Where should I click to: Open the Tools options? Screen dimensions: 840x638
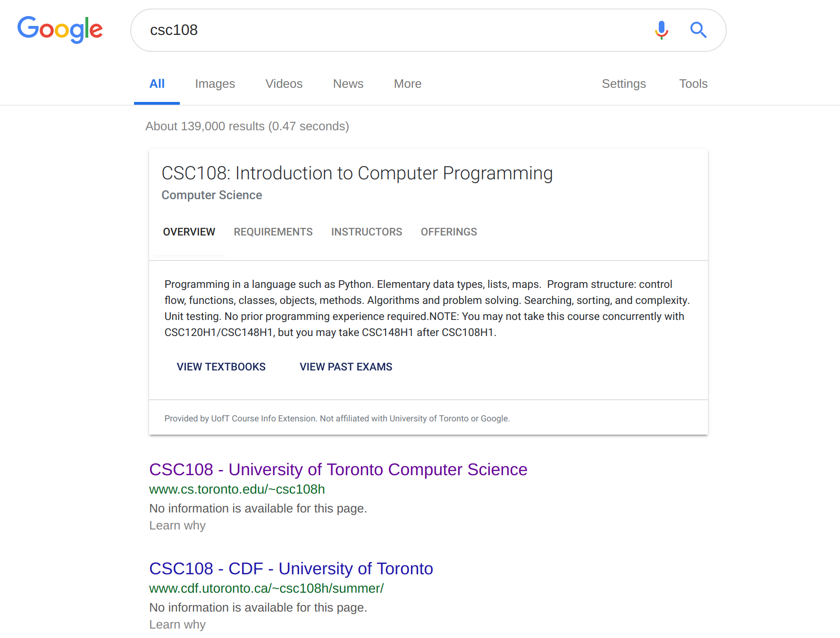pyautogui.click(x=693, y=84)
